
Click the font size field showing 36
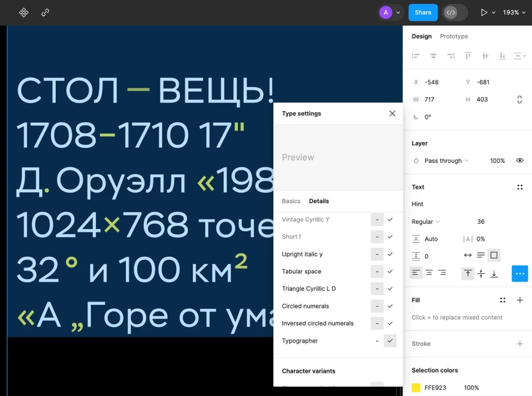coord(481,221)
